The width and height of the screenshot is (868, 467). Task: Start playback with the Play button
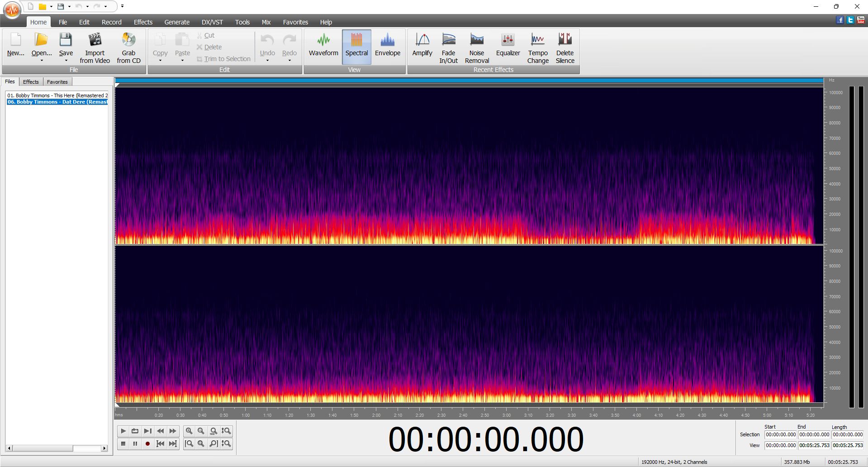tap(123, 431)
